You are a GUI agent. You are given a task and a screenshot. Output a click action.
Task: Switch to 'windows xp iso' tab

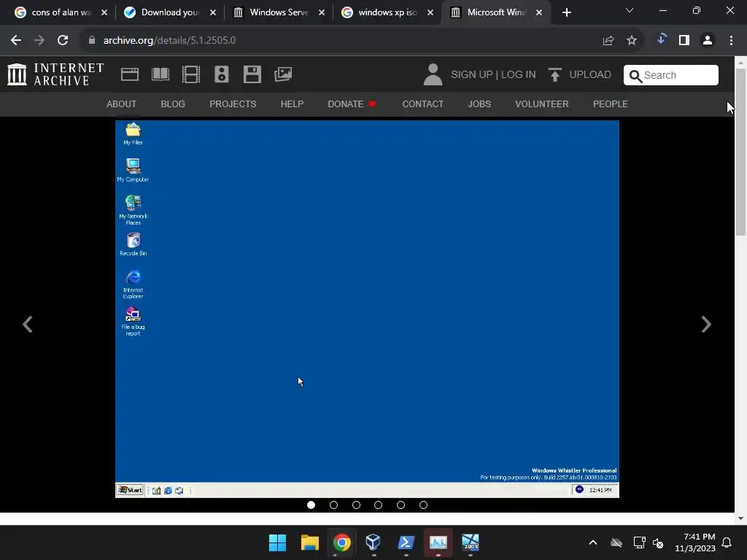point(387,12)
